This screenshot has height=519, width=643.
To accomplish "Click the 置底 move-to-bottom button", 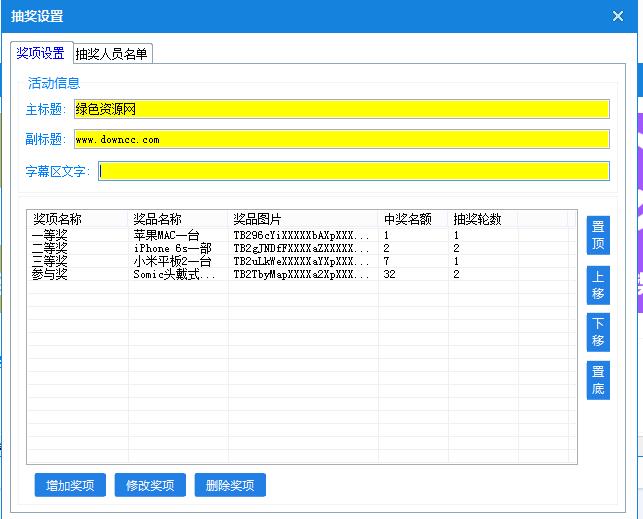I will point(597,380).
